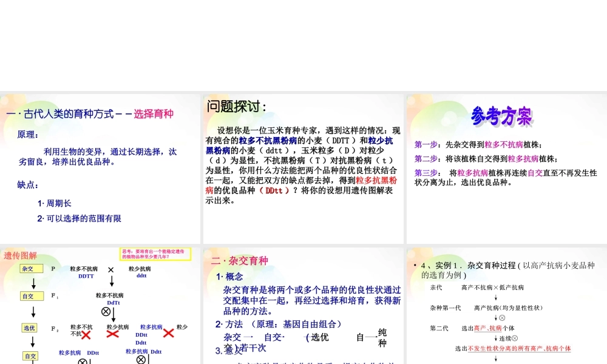The image size is (607, 364).
Task: Click the 第二代 label
Action: [439, 328]
